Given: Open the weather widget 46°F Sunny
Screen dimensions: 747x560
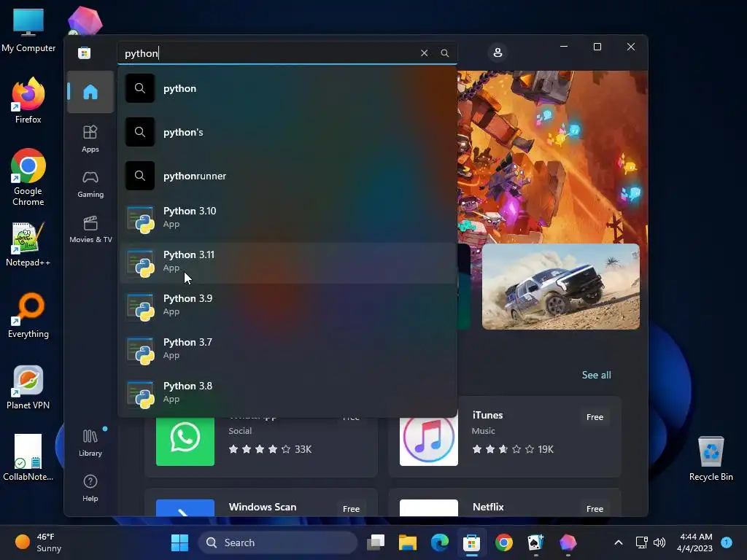Looking at the screenshot, I should click(x=38, y=542).
